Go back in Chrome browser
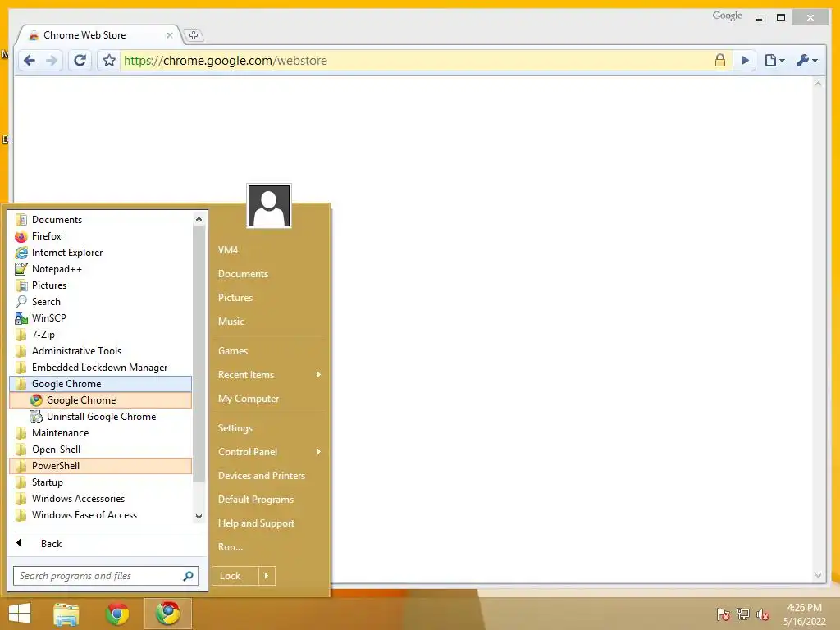Screen dimensions: 840x630 coord(30,61)
